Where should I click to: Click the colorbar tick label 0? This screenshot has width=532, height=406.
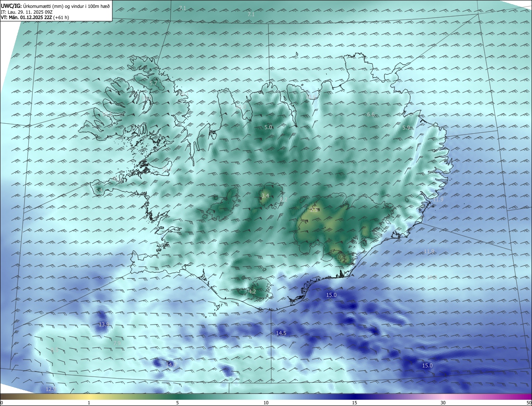(x=2, y=403)
